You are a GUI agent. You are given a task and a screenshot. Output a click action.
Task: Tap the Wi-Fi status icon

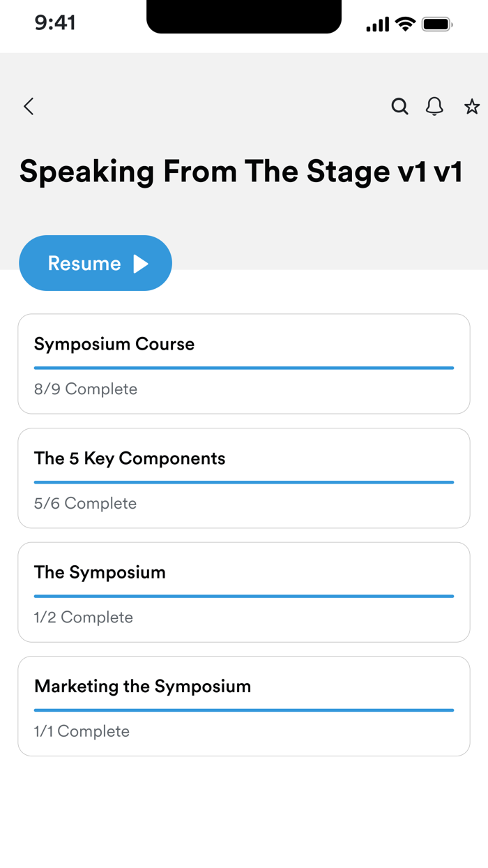coord(405,24)
